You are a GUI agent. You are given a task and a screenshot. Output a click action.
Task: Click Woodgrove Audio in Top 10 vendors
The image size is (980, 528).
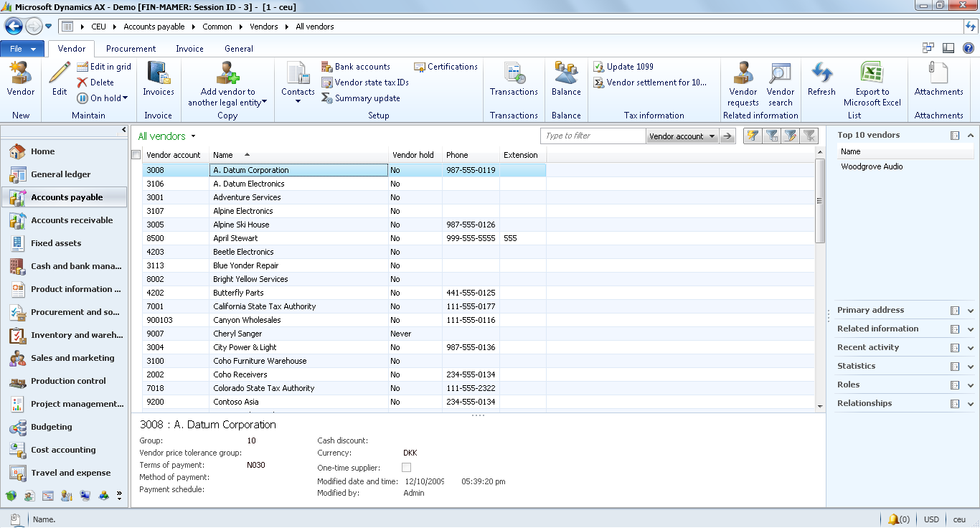[872, 166]
